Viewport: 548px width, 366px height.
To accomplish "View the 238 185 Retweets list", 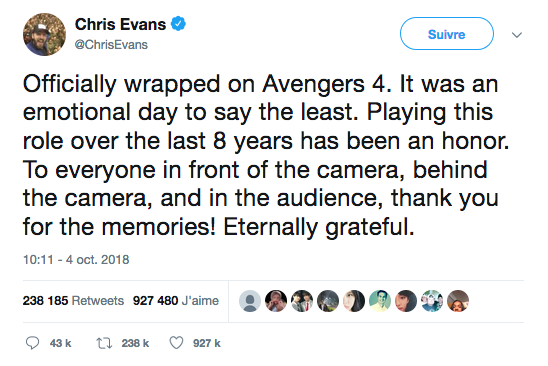I will pyautogui.click(x=73, y=301).
